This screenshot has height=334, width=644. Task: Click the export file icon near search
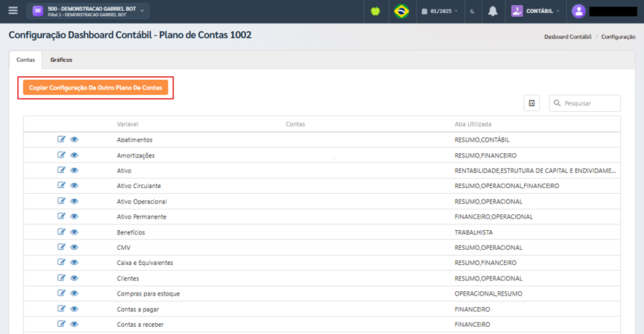531,103
